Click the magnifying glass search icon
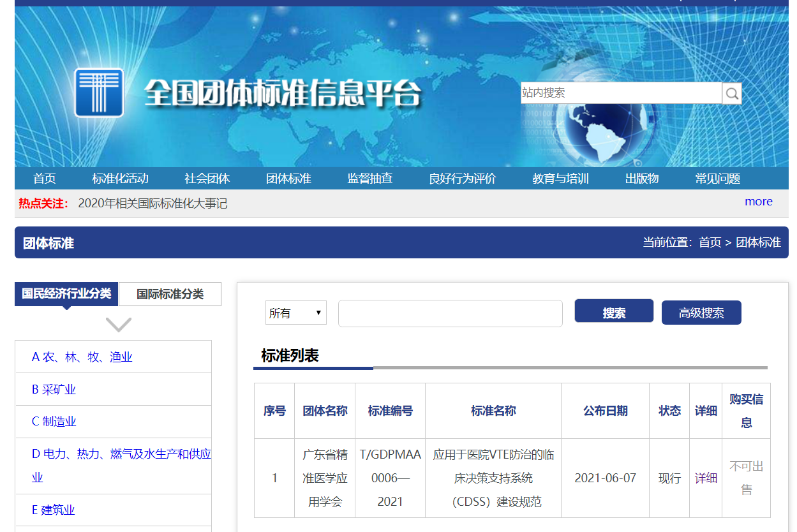 tap(732, 94)
